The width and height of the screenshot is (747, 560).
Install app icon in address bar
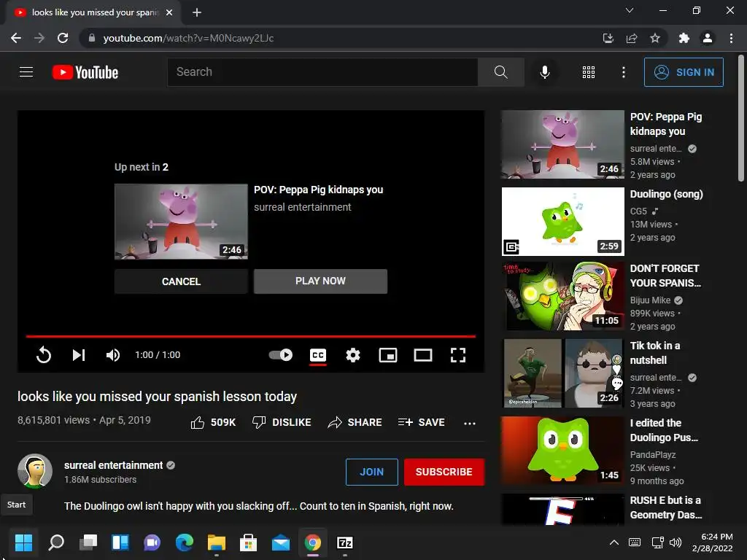[608, 38]
